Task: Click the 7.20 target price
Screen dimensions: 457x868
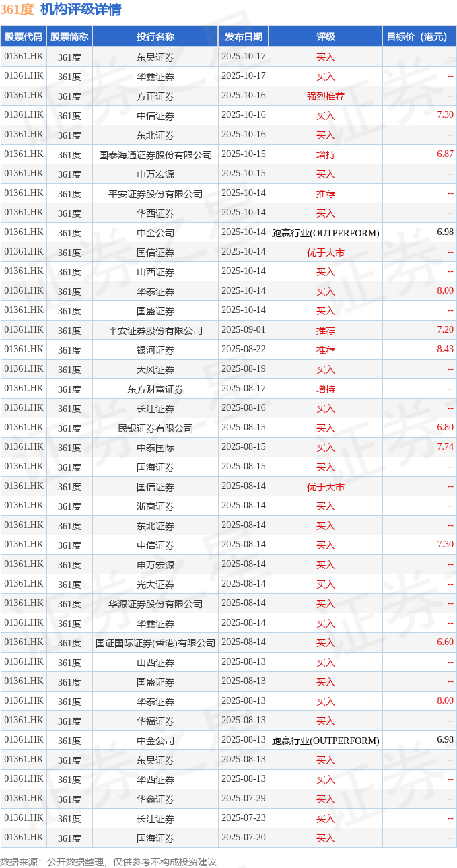Action: tap(445, 330)
